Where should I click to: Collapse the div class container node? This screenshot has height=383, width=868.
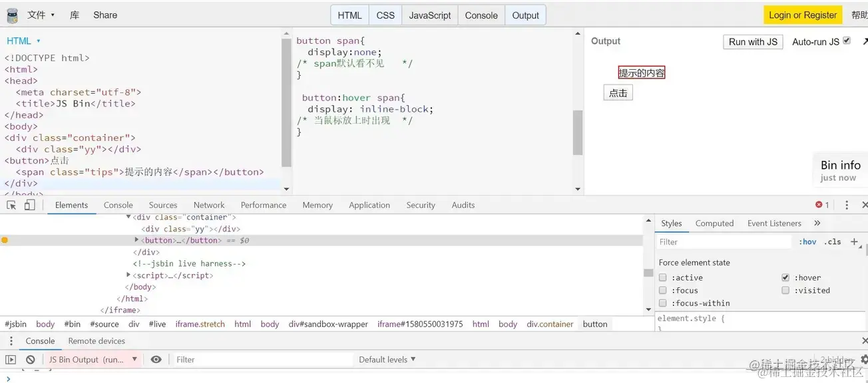(128, 217)
